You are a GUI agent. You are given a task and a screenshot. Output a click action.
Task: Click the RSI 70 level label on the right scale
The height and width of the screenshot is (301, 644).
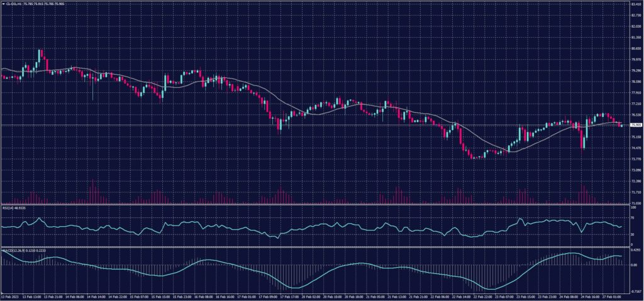coord(632,217)
